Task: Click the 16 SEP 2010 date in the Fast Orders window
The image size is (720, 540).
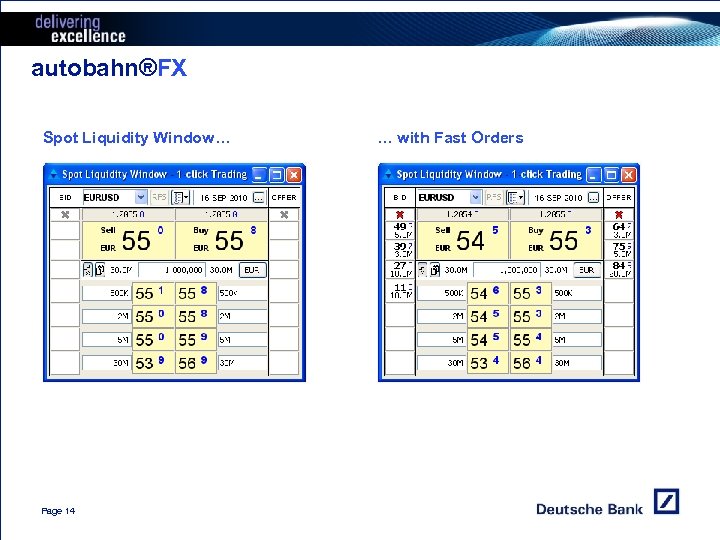Action: (x=558, y=198)
